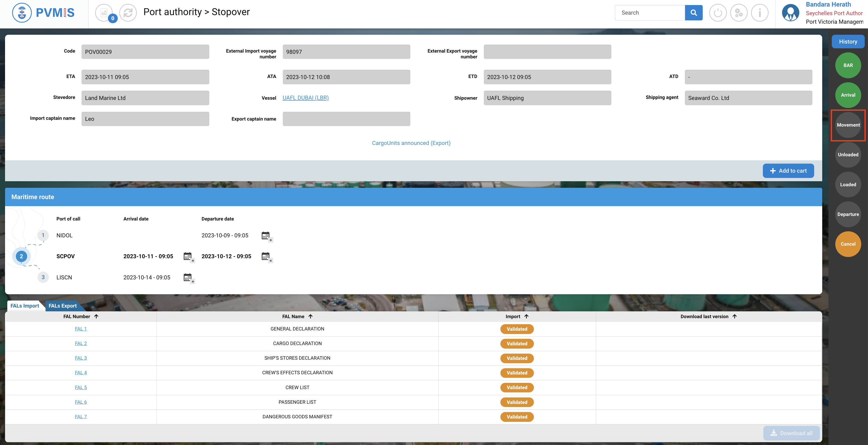
Task: Open calendar for LISCN arrival date
Action: [x=188, y=277]
